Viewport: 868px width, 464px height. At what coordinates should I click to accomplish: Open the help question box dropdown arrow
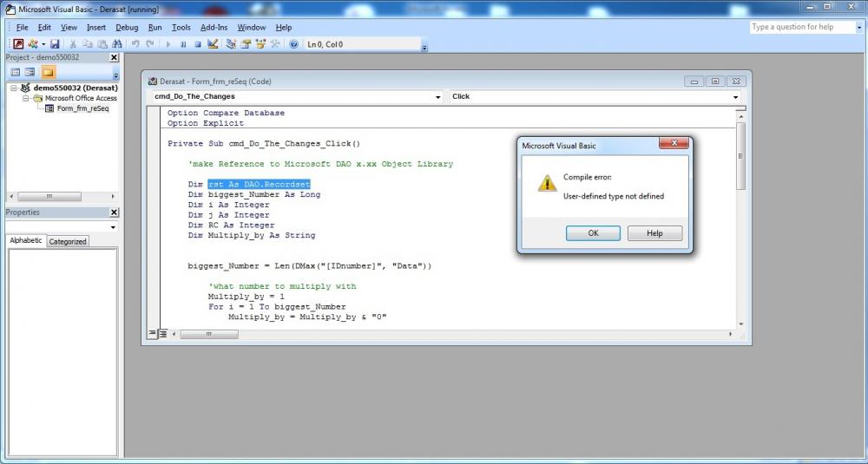click(x=858, y=27)
